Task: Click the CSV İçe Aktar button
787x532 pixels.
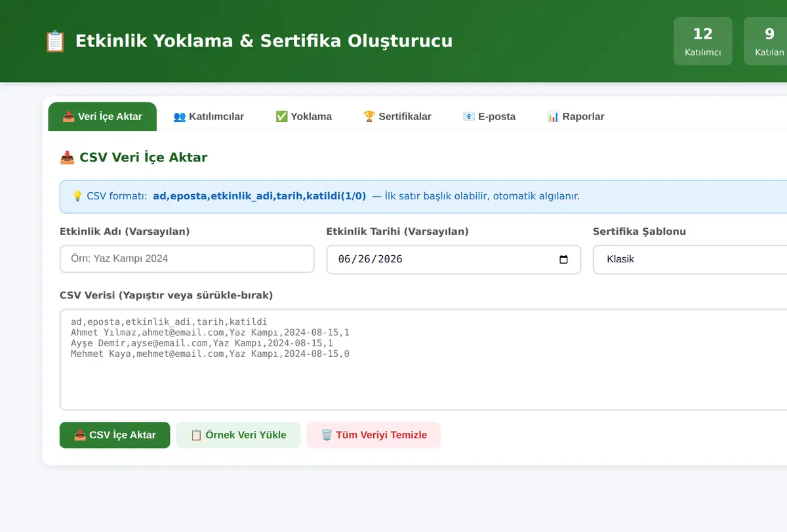Action: (x=115, y=435)
